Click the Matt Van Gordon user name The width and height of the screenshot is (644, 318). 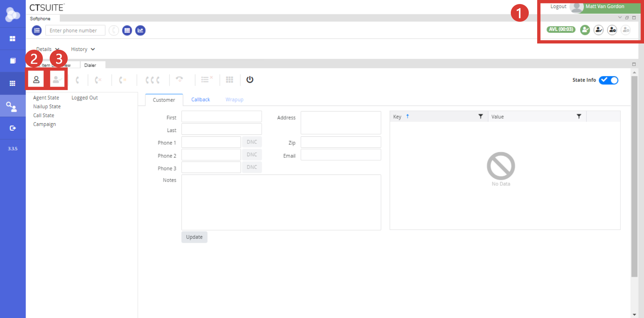(605, 7)
